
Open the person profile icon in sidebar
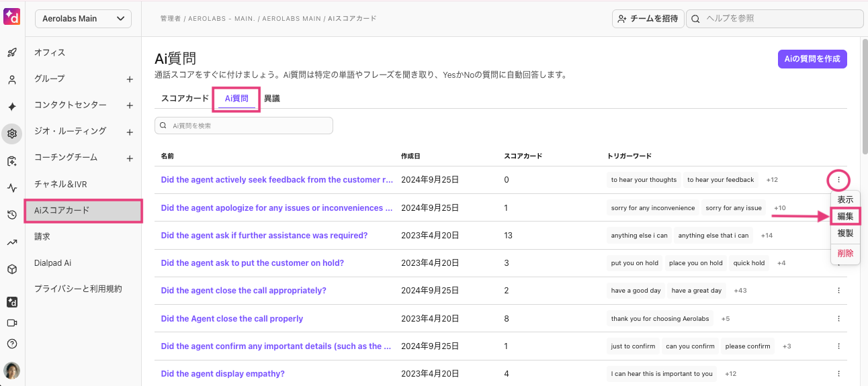pos(11,80)
